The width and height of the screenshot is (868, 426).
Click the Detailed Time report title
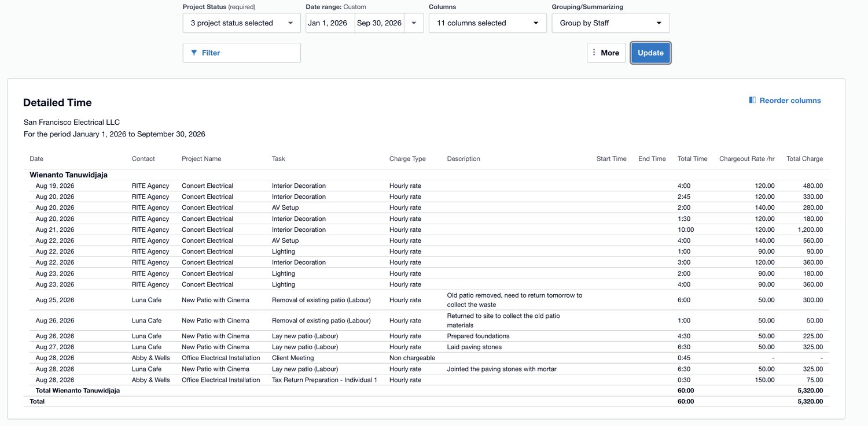click(57, 102)
